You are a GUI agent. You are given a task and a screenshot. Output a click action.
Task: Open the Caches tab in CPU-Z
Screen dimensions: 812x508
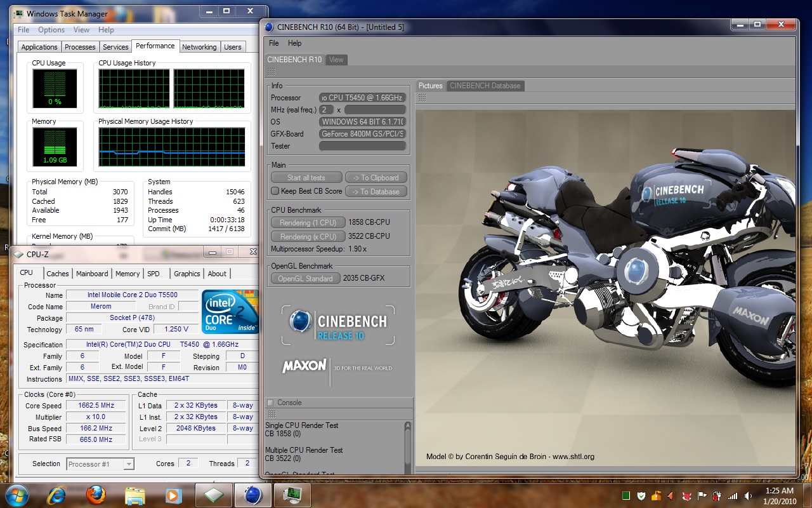58,274
